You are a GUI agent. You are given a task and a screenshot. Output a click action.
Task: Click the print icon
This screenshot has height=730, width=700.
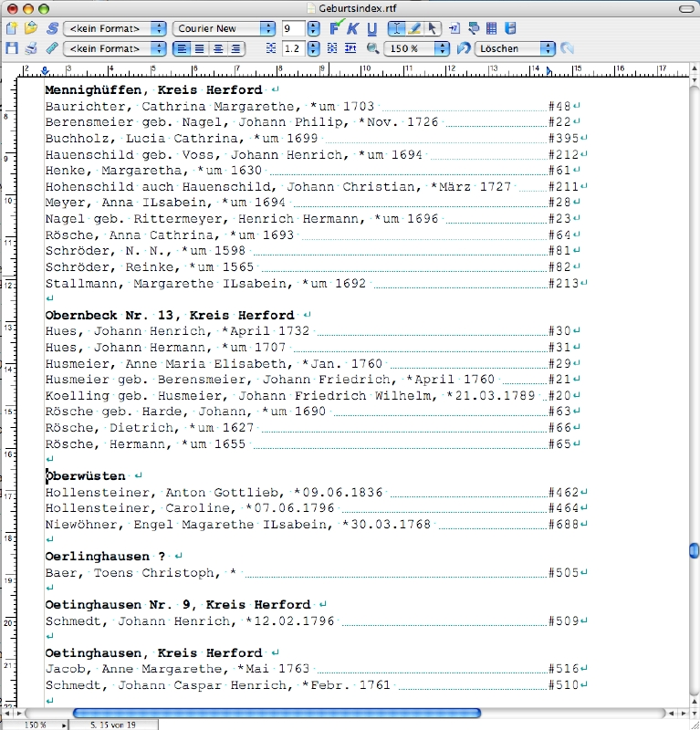pos(30,48)
